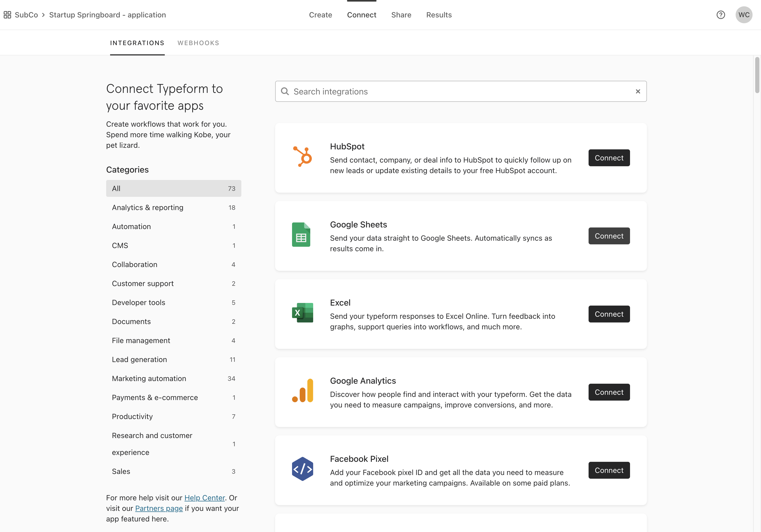Click the page vertical scrollbar thumb
Screen dimensions: 761x532
click(757, 75)
